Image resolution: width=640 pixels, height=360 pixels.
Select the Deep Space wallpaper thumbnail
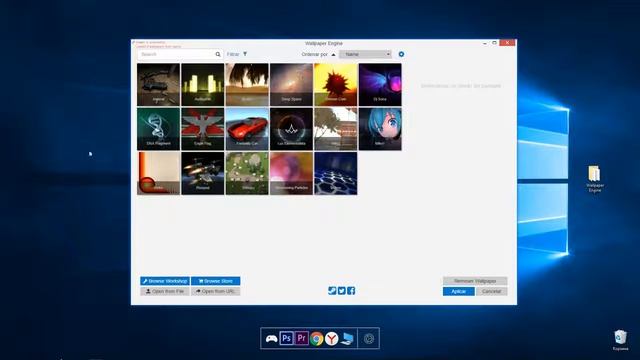click(x=291, y=84)
